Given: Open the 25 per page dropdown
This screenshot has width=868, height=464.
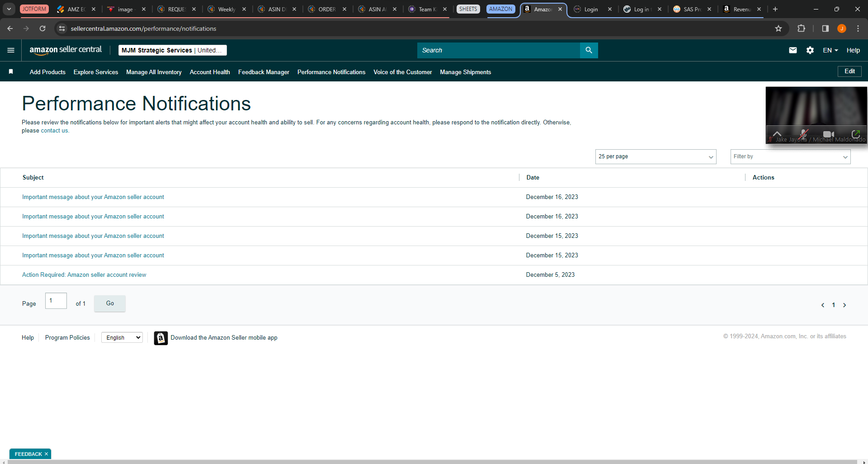Looking at the screenshot, I should pos(656,156).
